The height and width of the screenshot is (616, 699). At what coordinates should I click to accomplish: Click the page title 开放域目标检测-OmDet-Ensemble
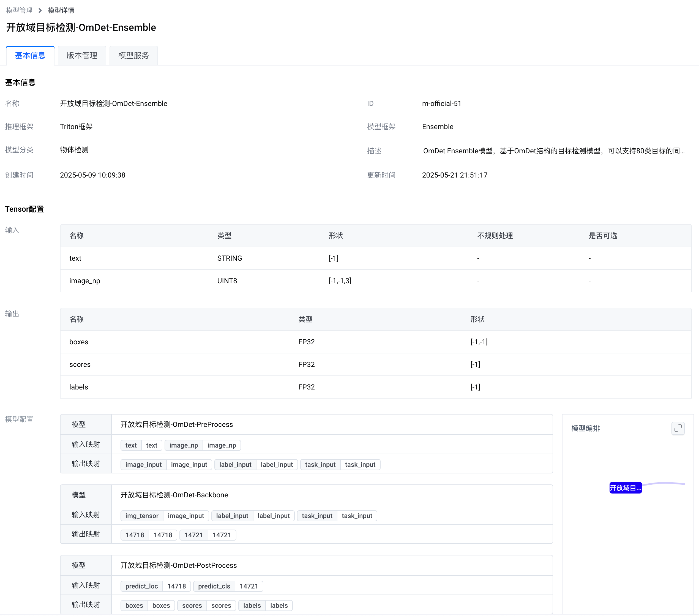[81, 27]
